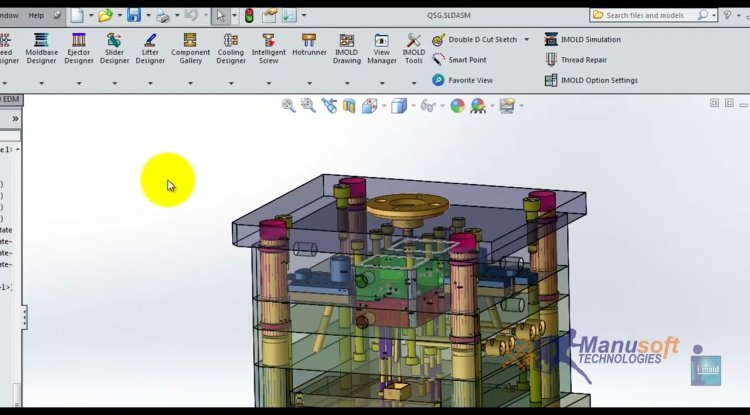
Task: Click the New document icon
Action: [x=77, y=15]
